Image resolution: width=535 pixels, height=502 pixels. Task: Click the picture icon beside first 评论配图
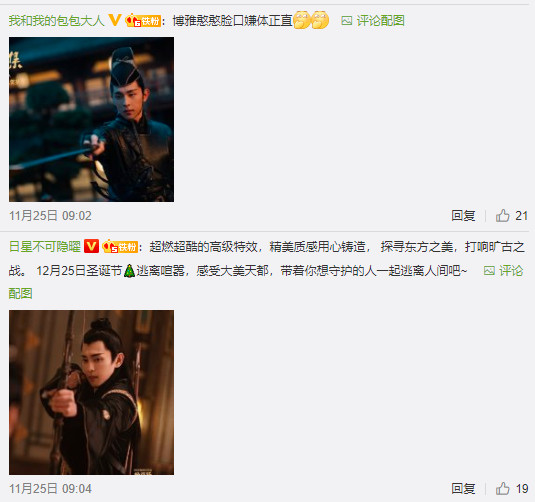pos(346,21)
